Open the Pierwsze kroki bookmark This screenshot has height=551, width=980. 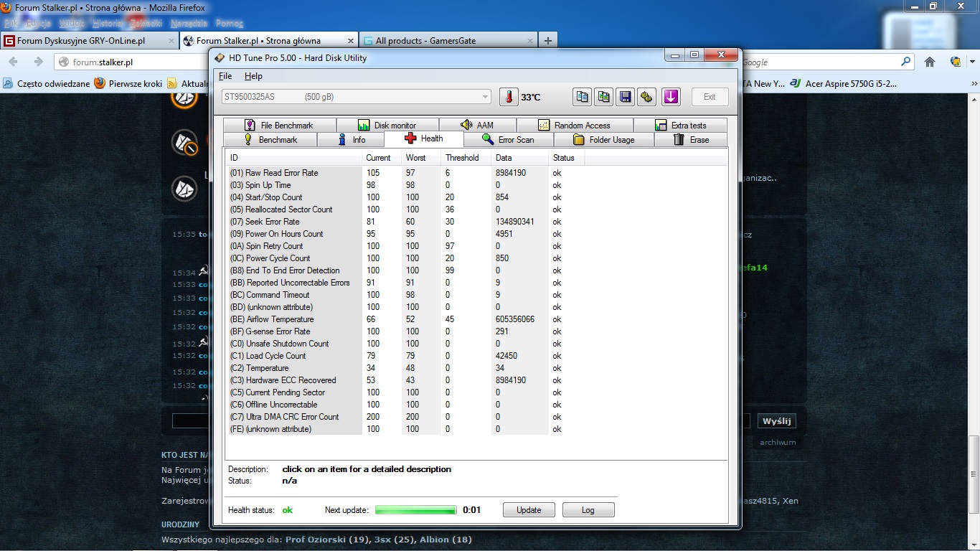click(128, 83)
